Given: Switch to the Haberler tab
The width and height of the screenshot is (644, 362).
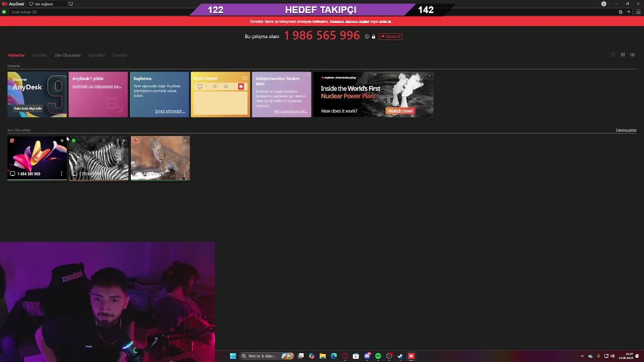Looking at the screenshot, I should [x=16, y=55].
